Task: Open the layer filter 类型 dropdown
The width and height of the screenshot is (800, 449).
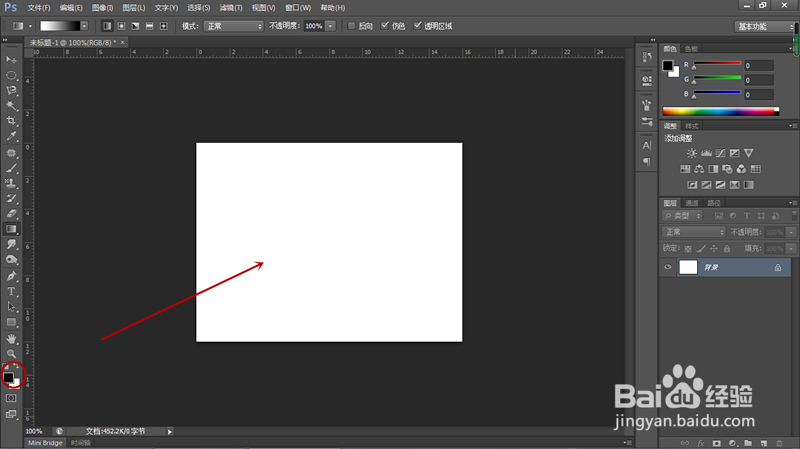Action: 682,216
